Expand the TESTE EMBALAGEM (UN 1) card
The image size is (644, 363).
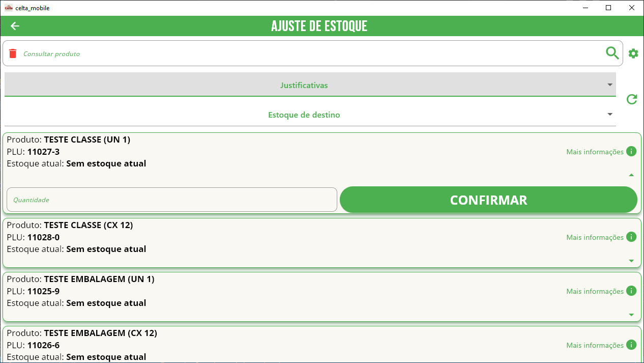pos(631,315)
